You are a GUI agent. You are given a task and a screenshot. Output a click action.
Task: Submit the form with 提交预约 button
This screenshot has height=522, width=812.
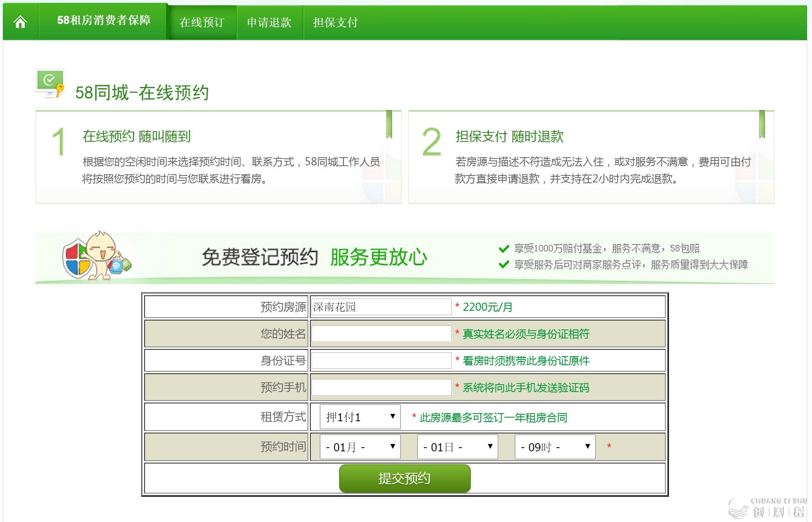tap(405, 479)
